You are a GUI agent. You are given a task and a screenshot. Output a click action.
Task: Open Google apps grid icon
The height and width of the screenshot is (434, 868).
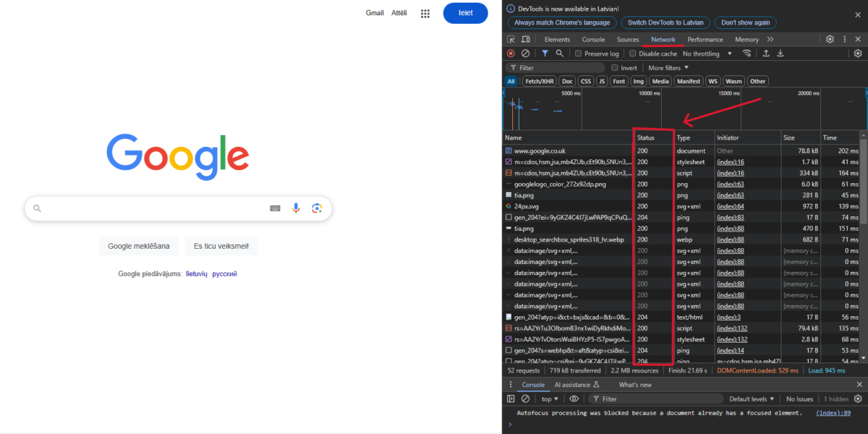425,13
